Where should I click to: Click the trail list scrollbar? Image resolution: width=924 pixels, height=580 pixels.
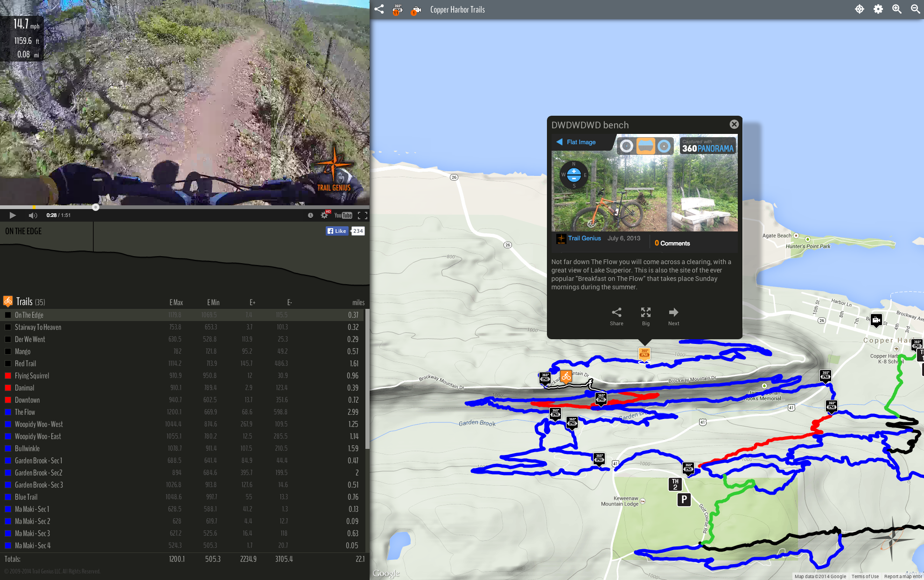(367, 378)
